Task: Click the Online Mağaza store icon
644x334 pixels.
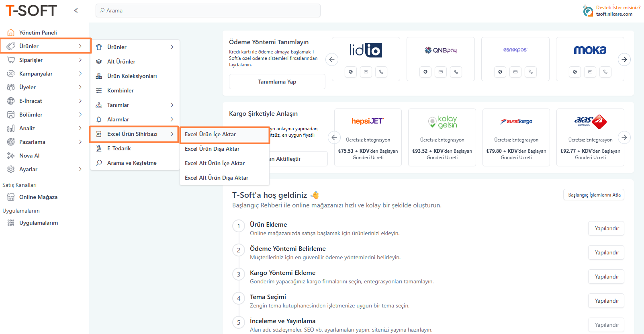Action: click(x=11, y=197)
